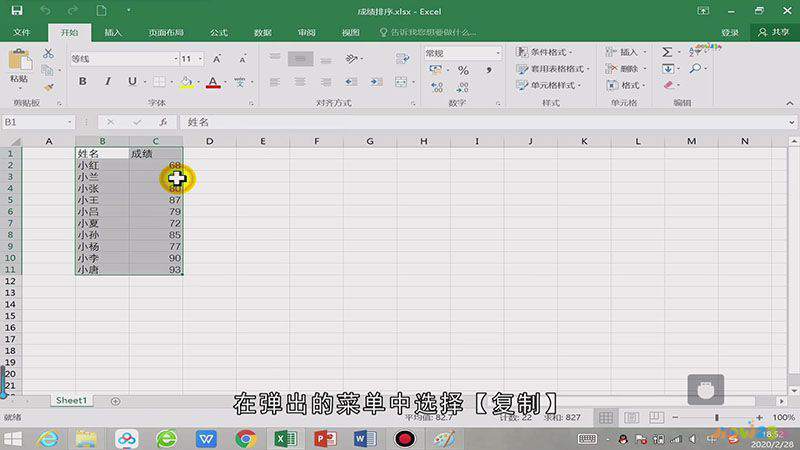Click Find and Select magnifier icon
Viewport: 800px width, 450px height.
click(x=695, y=68)
